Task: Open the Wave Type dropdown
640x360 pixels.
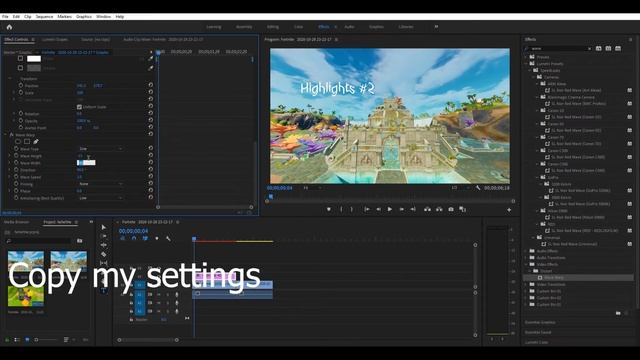Action: tap(100, 149)
